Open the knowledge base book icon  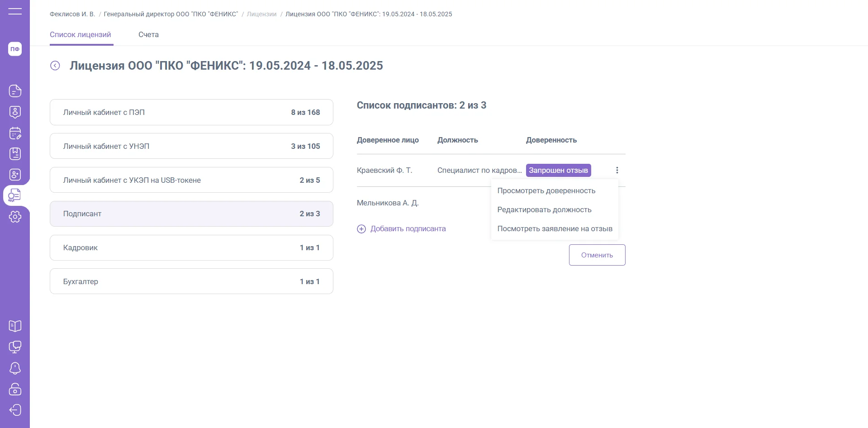pos(15,326)
